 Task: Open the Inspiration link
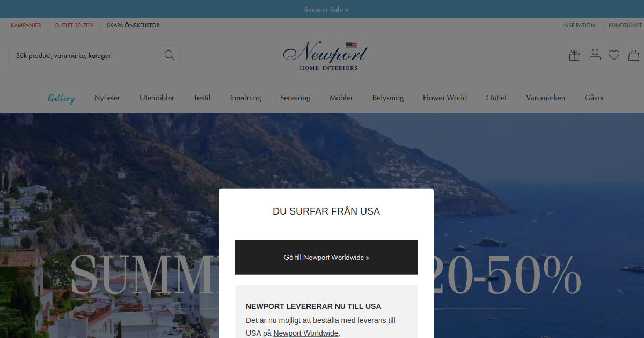point(579,25)
